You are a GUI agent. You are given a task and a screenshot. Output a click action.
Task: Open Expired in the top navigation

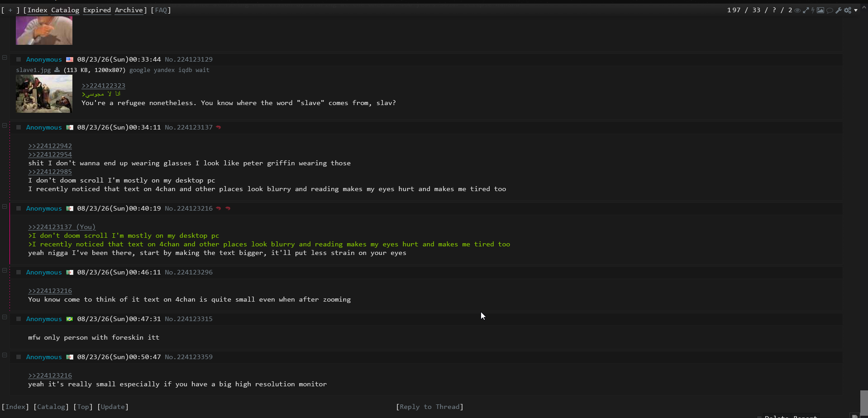[x=97, y=10]
